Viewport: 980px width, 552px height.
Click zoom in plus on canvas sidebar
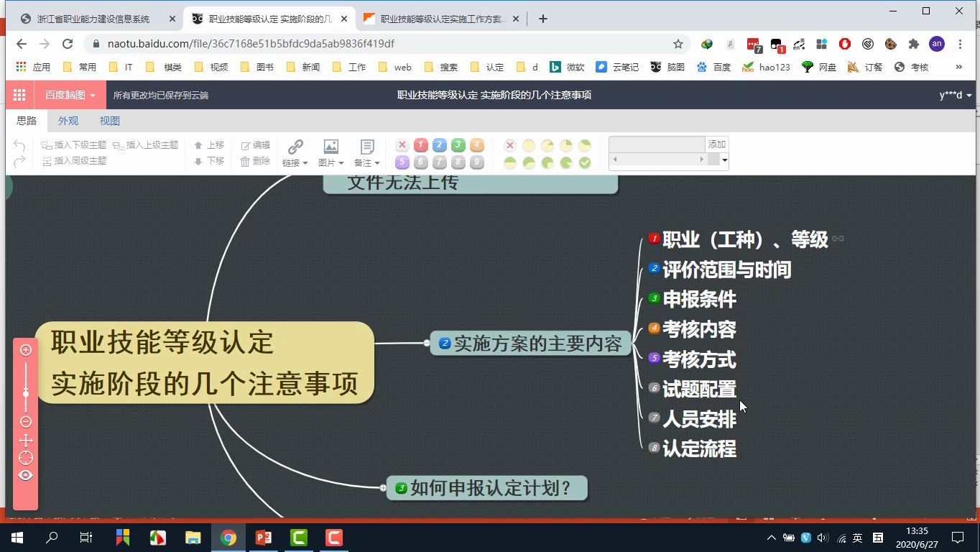(x=26, y=351)
